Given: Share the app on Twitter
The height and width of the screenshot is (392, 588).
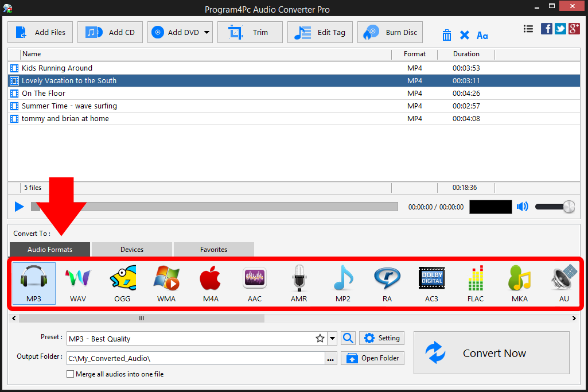Looking at the screenshot, I should pos(560,28).
